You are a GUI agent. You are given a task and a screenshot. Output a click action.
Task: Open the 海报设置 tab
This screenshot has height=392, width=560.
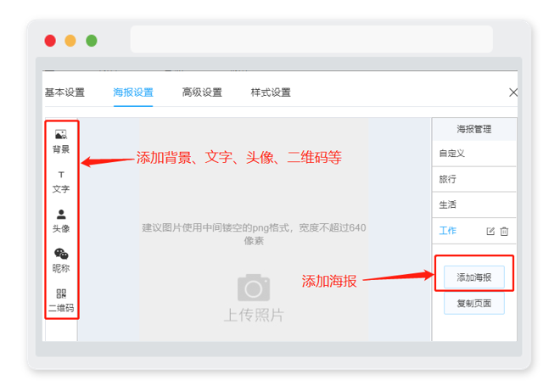pyautogui.click(x=133, y=92)
